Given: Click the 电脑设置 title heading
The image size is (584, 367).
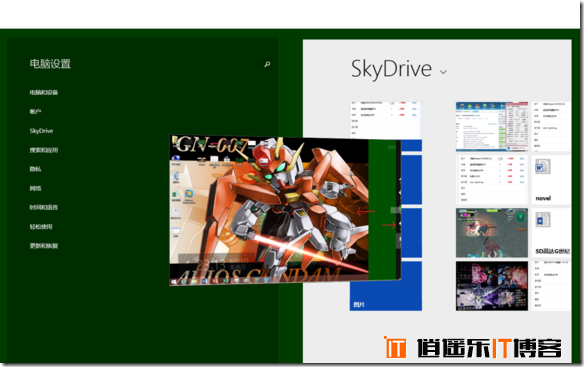Looking at the screenshot, I should pyautogui.click(x=50, y=64).
